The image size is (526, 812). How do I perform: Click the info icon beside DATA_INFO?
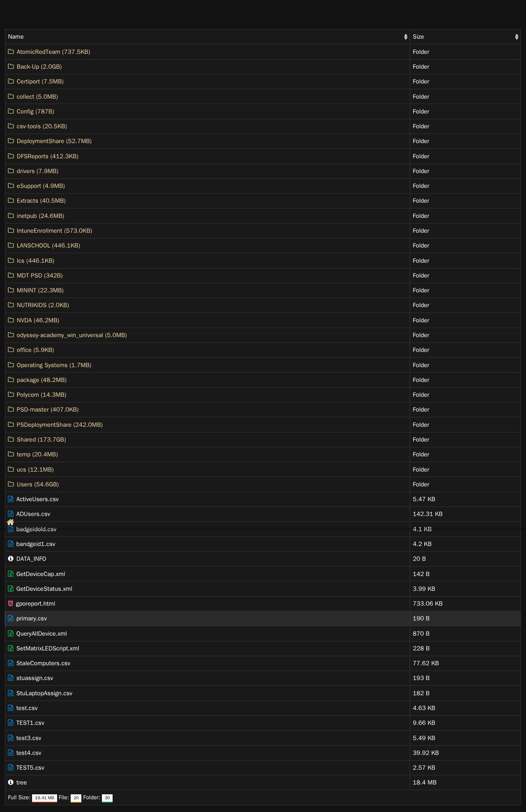click(11, 559)
